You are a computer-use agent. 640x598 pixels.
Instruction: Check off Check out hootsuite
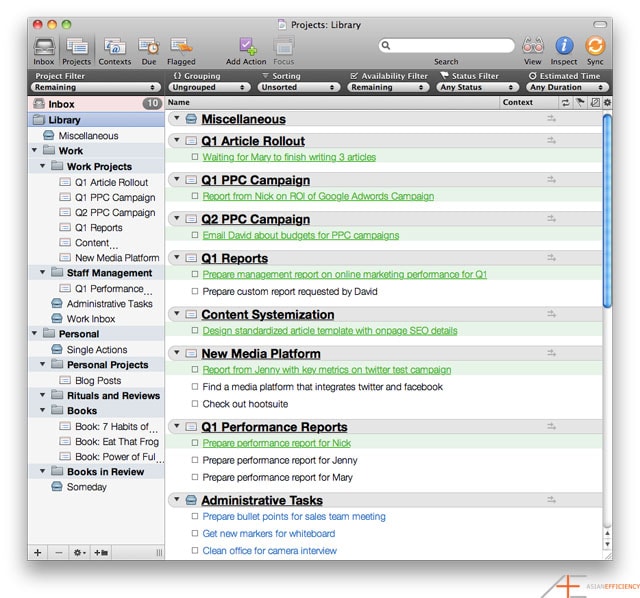coord(195,404)
